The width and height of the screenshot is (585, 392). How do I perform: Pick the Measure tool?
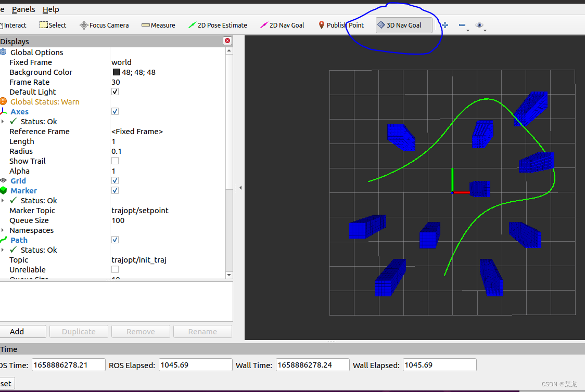[x=158, y=24]
